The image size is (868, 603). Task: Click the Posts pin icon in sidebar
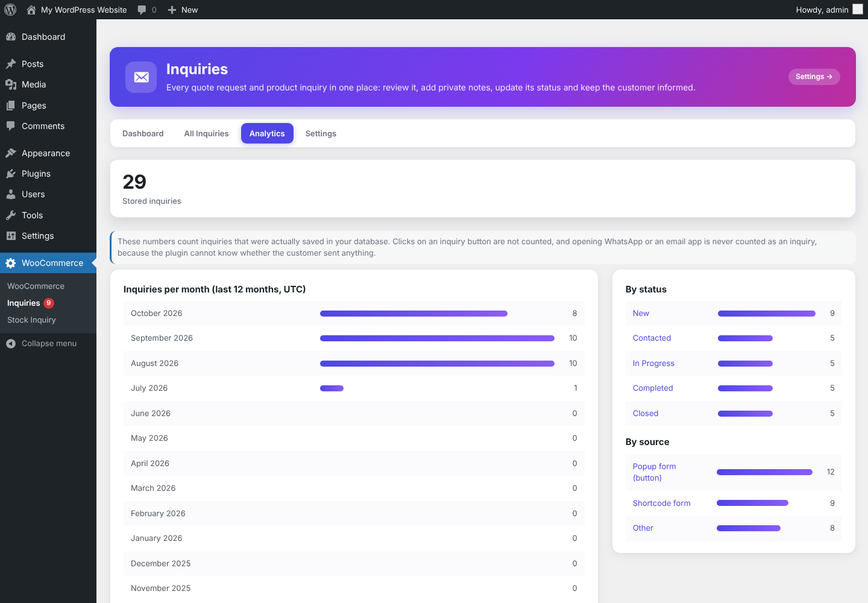point(11,64)
